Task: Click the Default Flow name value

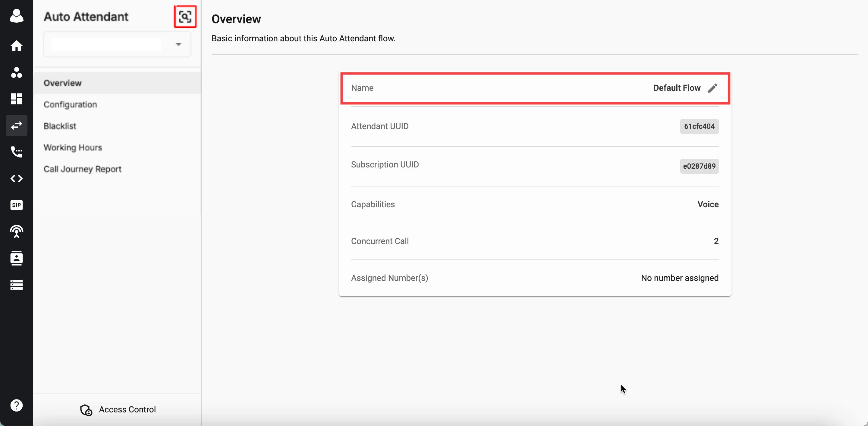Action: pos(677,88)
